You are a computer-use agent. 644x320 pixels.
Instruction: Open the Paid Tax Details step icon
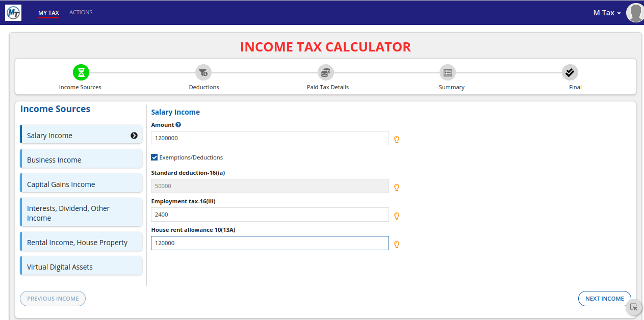coord(326,72)
